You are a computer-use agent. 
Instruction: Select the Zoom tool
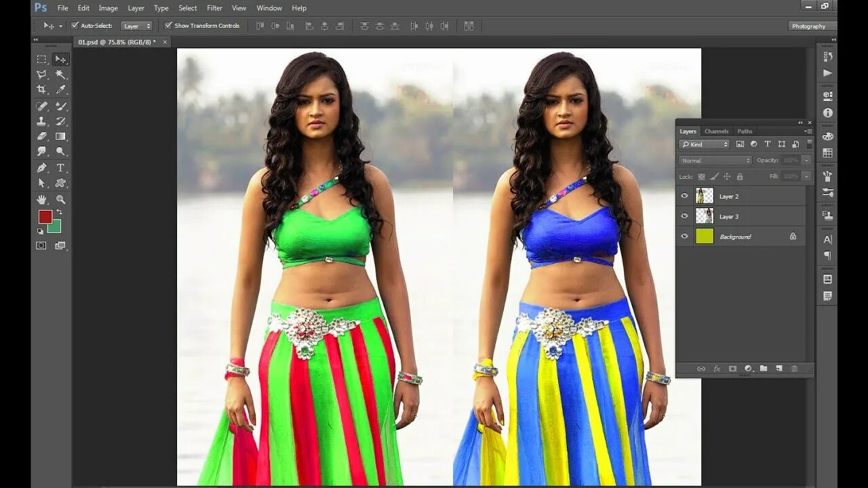pyautogui.click(x=60, y=199)
